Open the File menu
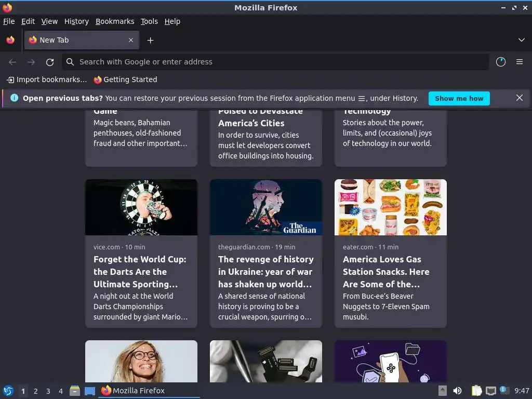The width and height of the screenshot is (532, 399). [x=9, y=21]
